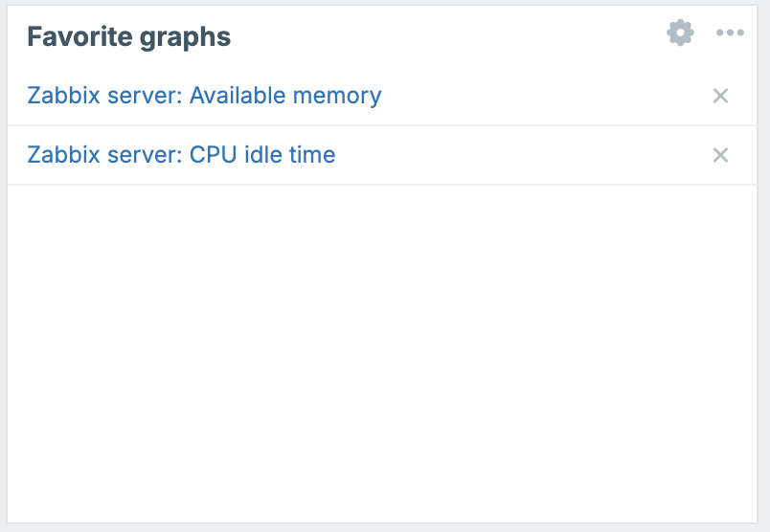Show more options with the ellipsis icon
The height and width of the screenshot is (532, 770).
(x=730, y=33)
